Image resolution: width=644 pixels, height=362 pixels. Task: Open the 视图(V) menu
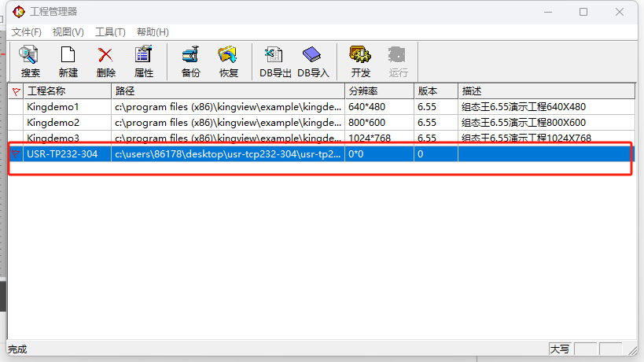coord(68,32)
